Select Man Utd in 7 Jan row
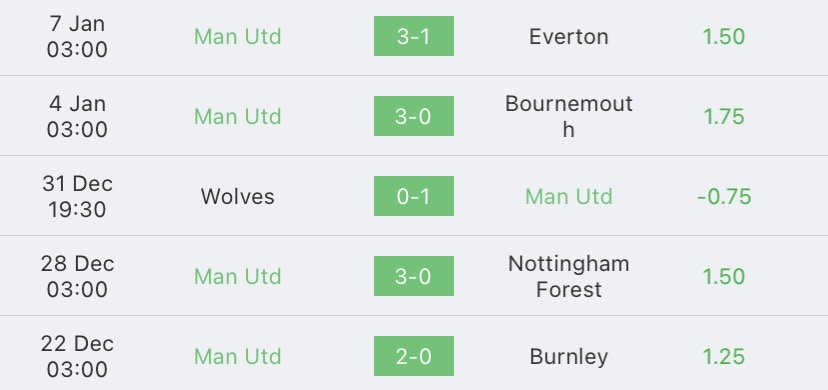Image resolution: width=828 pixels, height=390 pixels. pos(238,36)
